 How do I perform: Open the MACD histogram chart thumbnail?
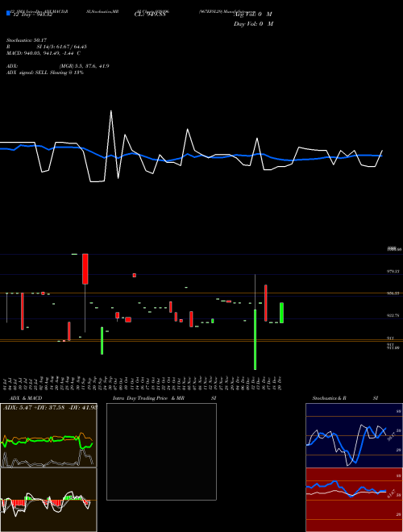coord(48,500)
